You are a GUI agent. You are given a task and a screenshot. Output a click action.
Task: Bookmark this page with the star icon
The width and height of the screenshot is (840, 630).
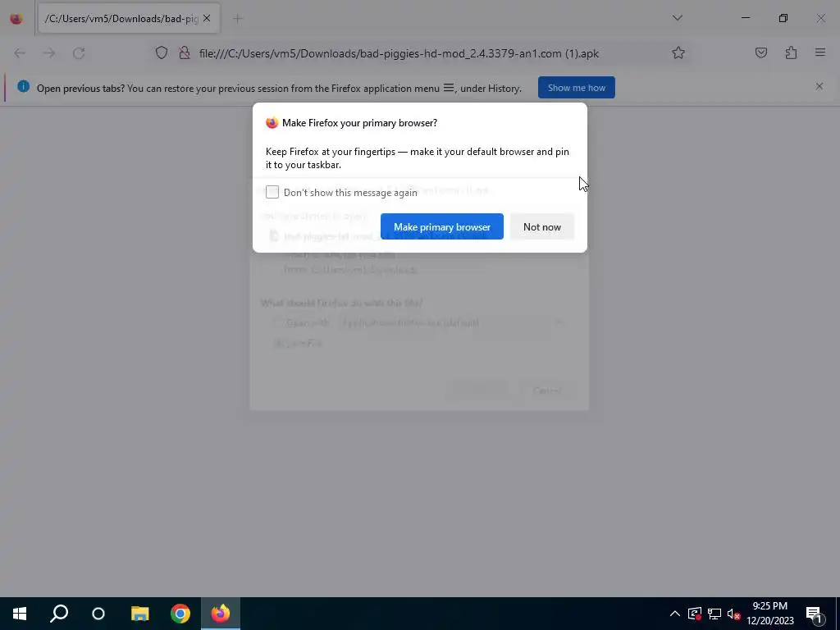click(678, 53)
